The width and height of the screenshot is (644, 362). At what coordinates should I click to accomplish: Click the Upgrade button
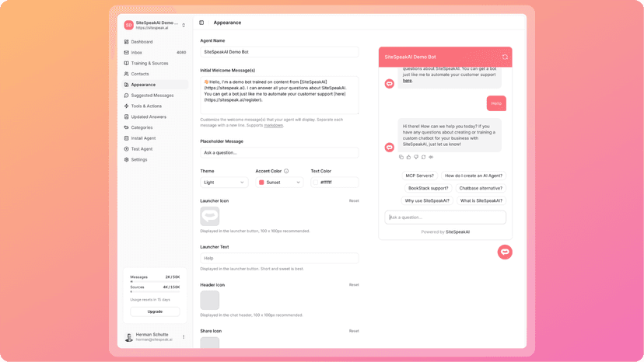pos(155,312)
